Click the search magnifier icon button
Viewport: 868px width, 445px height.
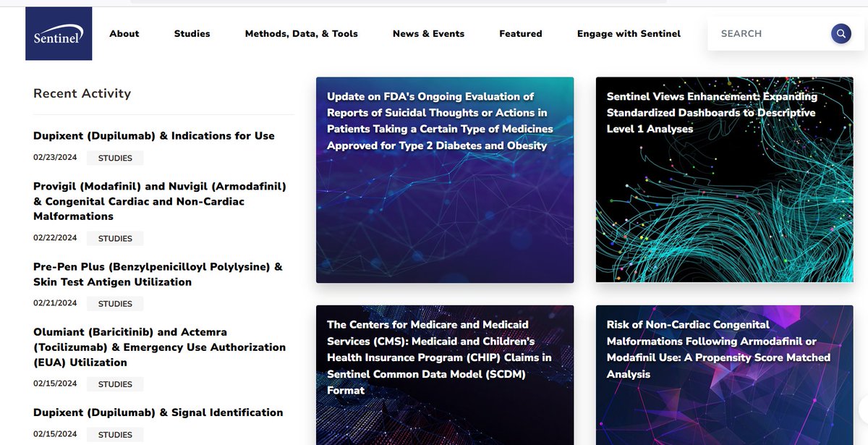(841, 33)
